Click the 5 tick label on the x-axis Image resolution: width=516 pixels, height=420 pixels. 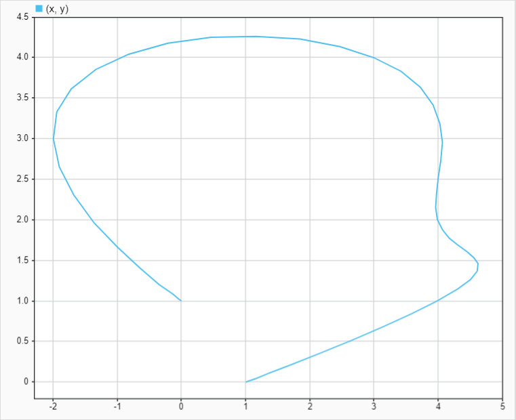[x=502, y=406]
